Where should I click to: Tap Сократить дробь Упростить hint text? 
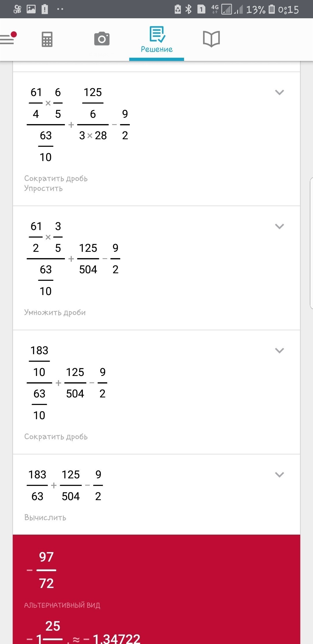point(56,183)
